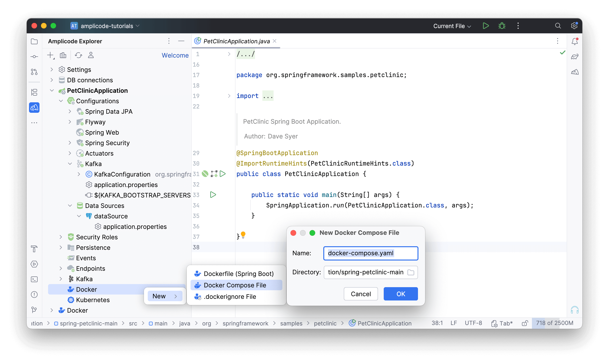Open the Problems tool window icon
This screenshot has width=609, height=364.
tap(34, 295)
